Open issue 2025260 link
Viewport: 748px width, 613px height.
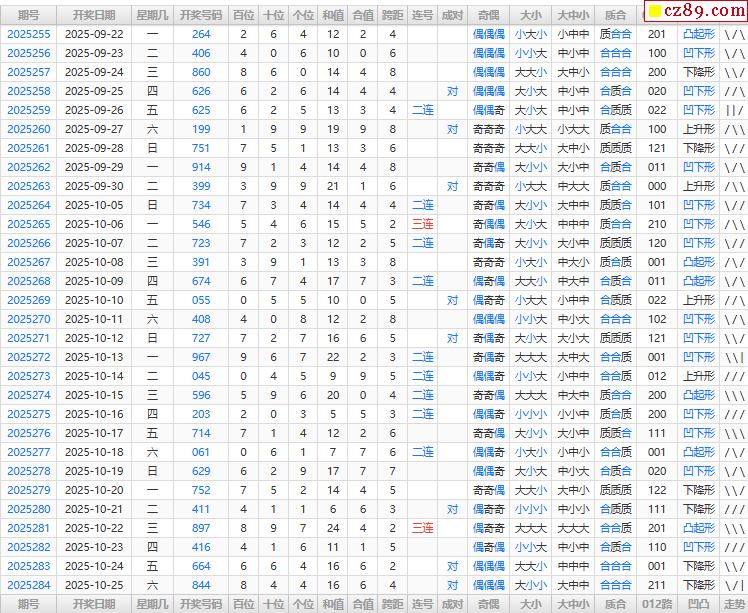(x=29, y=129)
